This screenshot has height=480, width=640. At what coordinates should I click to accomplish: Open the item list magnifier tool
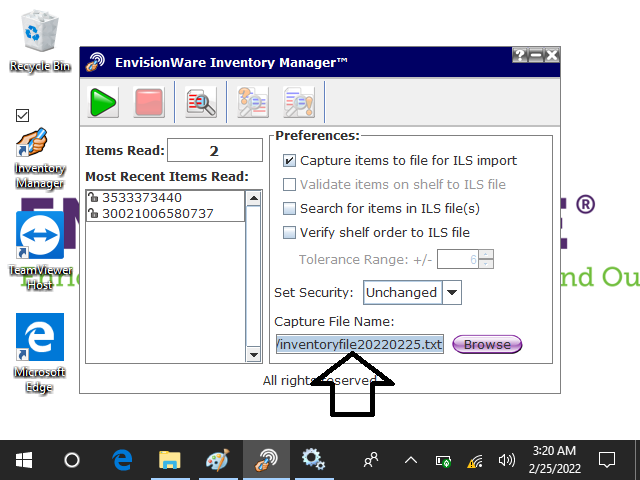coord(201,102)
